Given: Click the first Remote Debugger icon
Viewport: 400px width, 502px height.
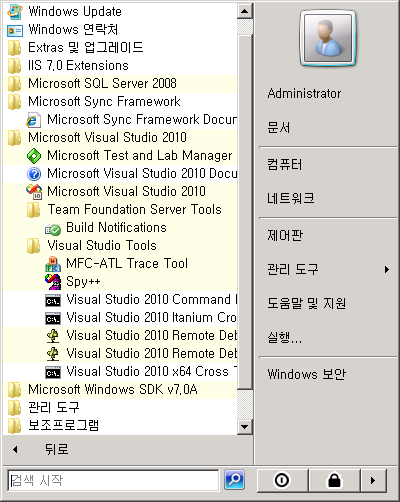Looking at the screenshot, I should (53, 336).
